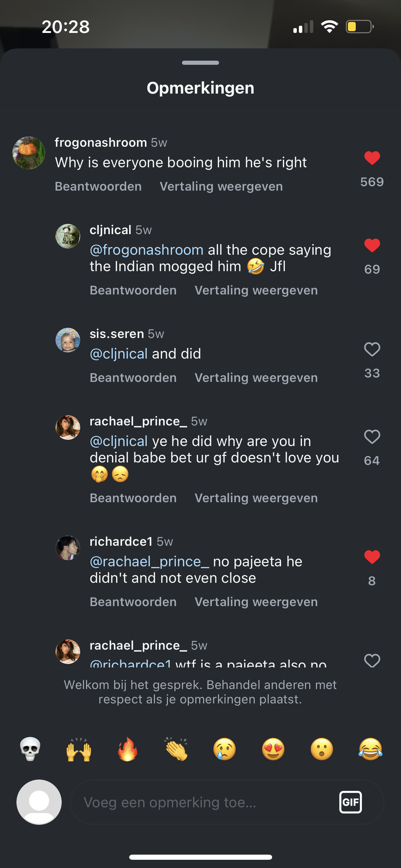The width and height of the screenshot is (401, 868).
Task: Tap the heart-eyes emoji reaction
Action: tap(273, 749)
